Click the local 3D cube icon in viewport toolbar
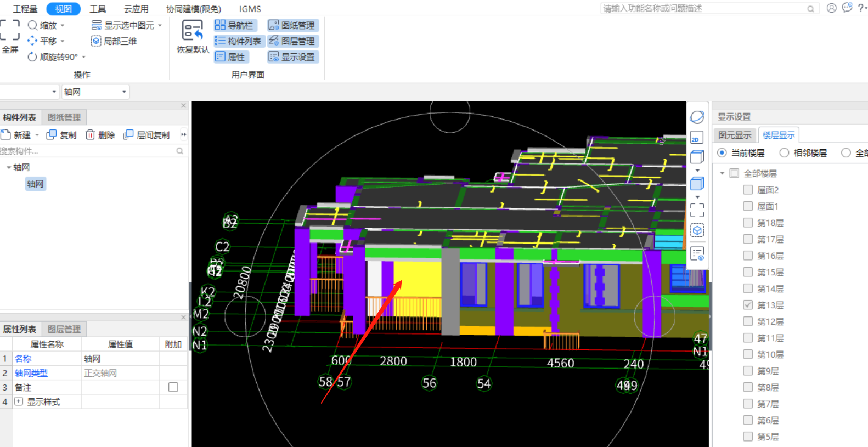The height and width of the screenshot is (447, 868). [x=697, y=230]
